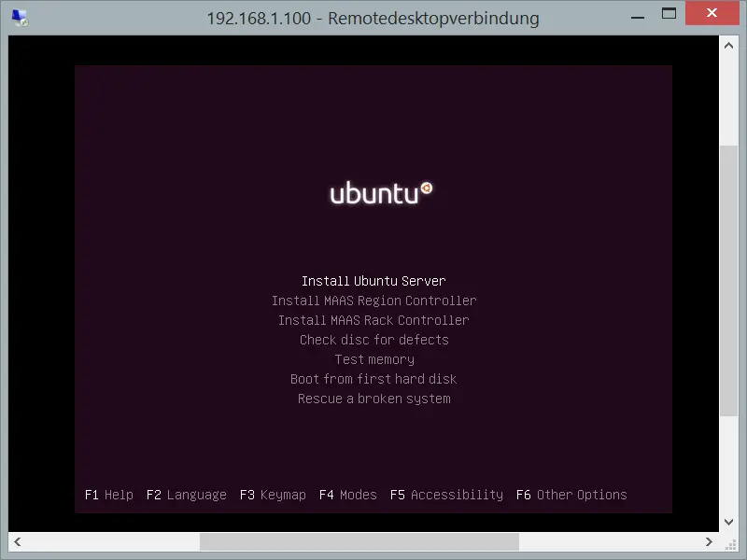Open F1 Help

click(x=109, y=495)
